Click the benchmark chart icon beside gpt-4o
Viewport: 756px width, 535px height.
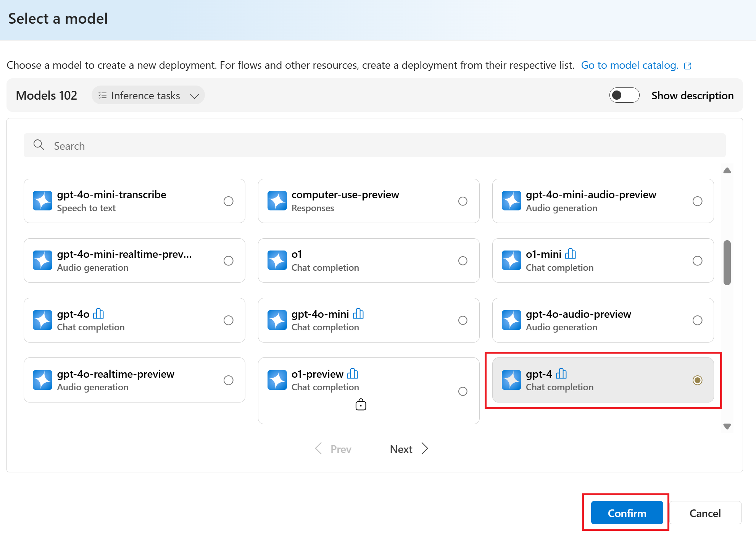98,314
